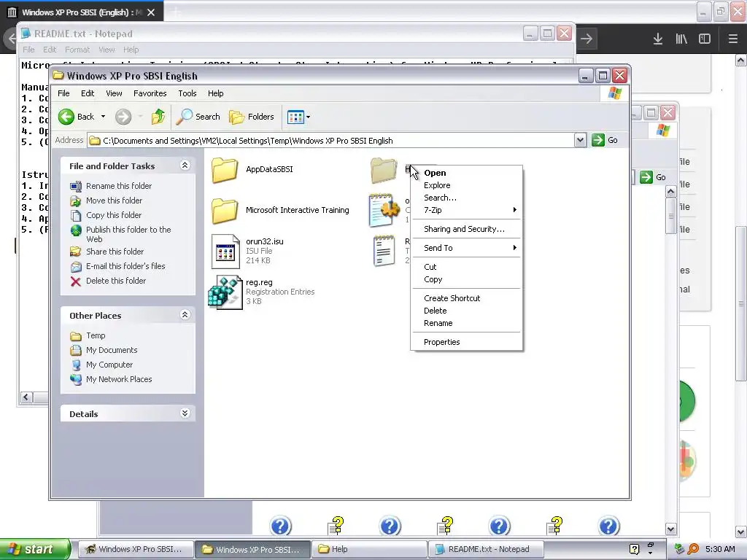Switch to Help taskbar button
This screenshot has height=560, width=747.
pos(369,549)
